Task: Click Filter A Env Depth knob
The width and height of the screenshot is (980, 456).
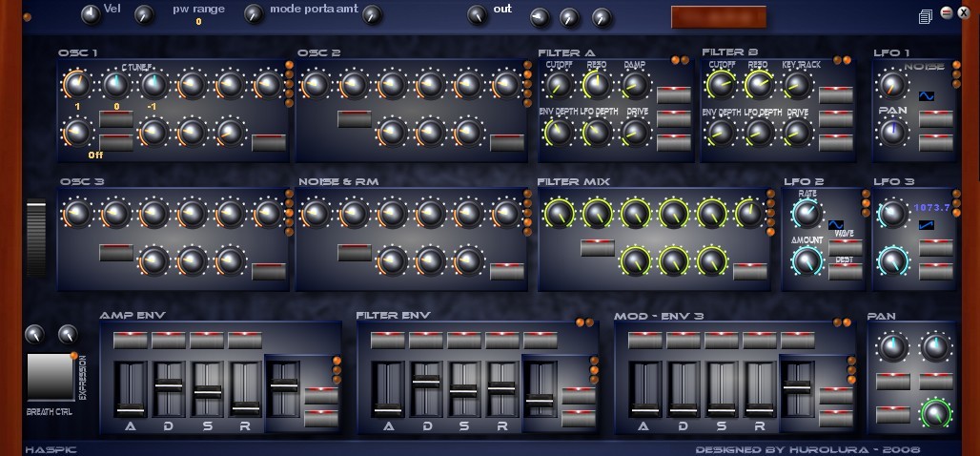Action: 558,133
